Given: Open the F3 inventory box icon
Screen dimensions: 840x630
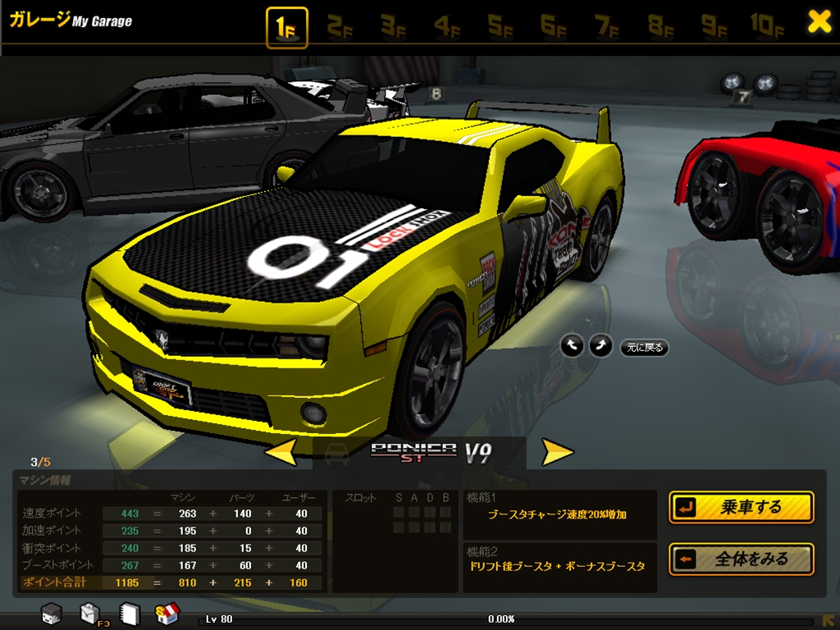Looking at the screenshot, I should pos(91,614).
